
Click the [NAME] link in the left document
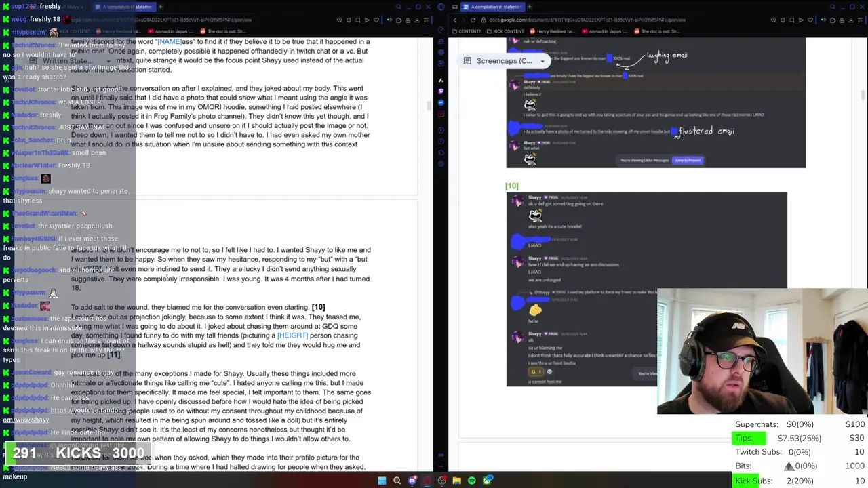(x=170, y=41)
